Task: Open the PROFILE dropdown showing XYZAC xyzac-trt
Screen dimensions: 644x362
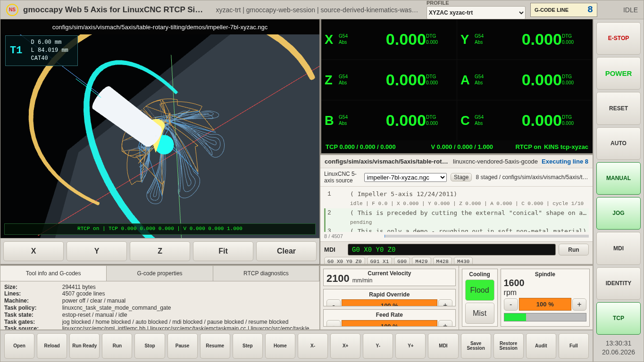Action: click(476, 13)
